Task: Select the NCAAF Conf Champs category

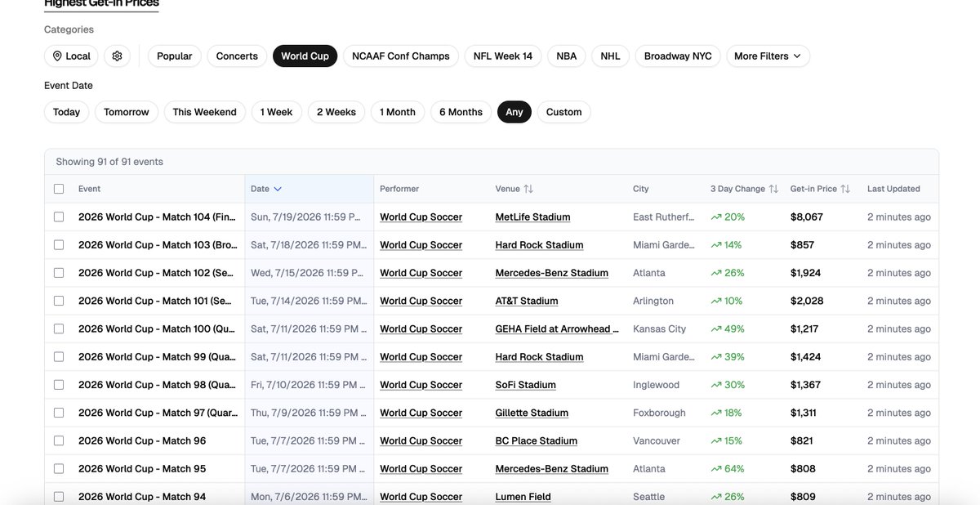Action: click(x=401, y=56)
